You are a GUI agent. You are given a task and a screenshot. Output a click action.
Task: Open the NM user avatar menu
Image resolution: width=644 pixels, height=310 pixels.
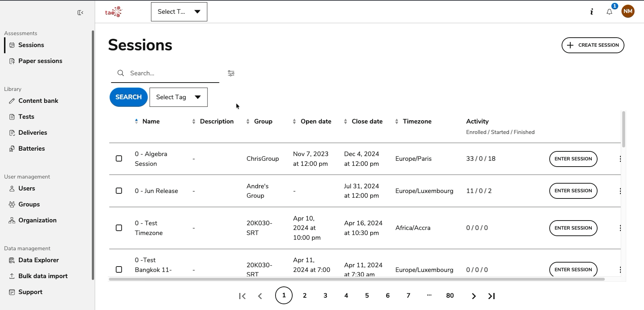[628, 11]
